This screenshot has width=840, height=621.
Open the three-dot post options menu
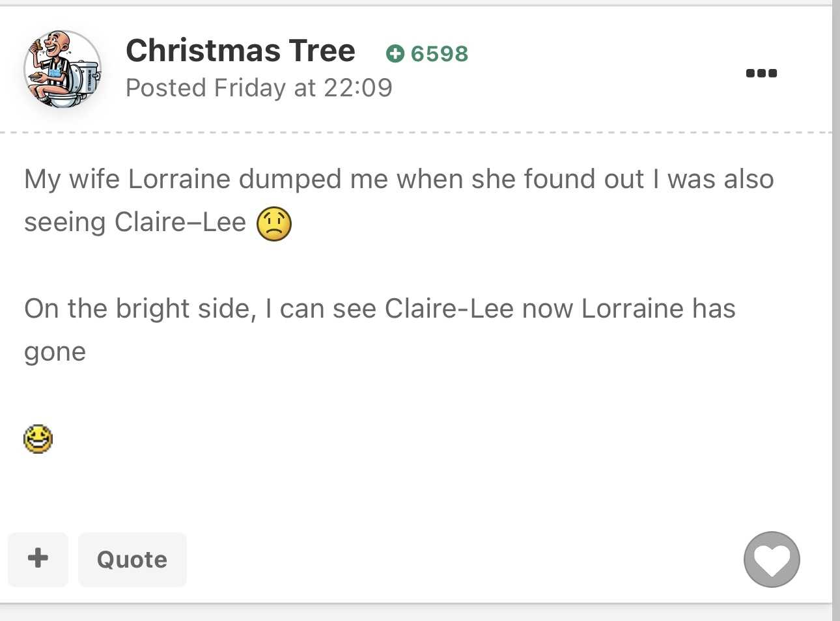pos(761,73)
